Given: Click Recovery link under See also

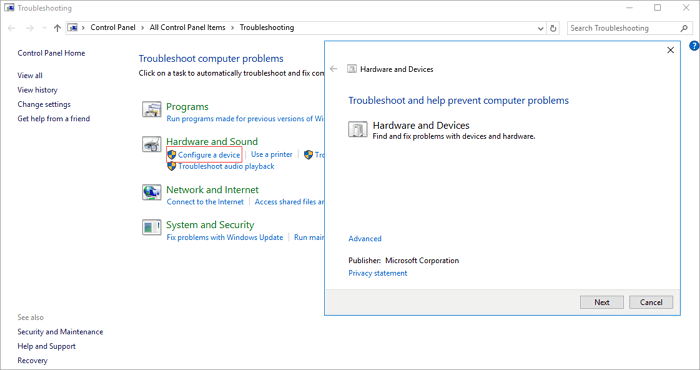Looking at the screenshot, I should [32, 360].
